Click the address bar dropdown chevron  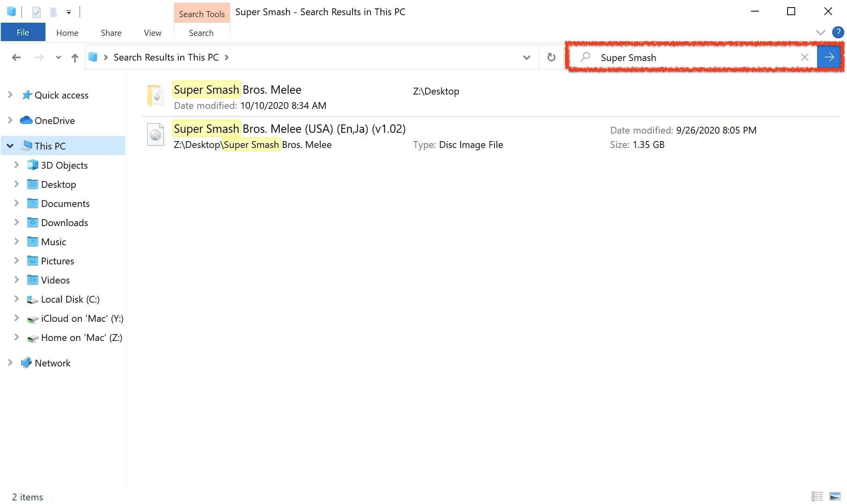(527, 57)
